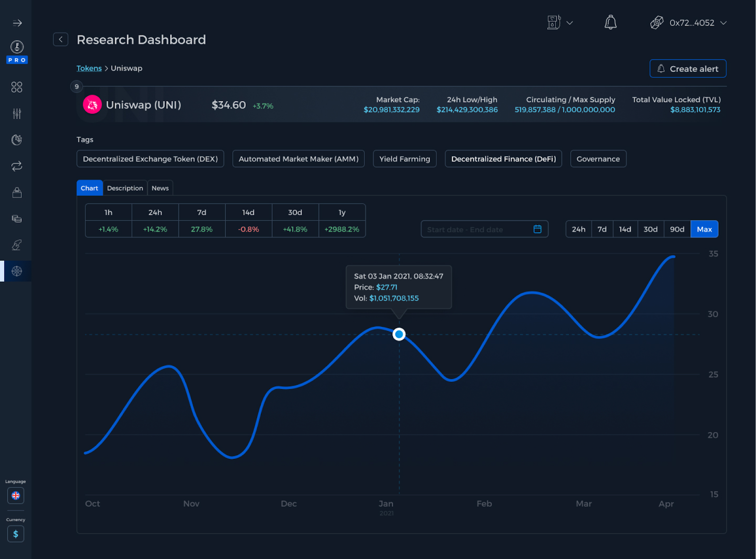
Task: Click the calendar icon in date field
Action: pyautogui.click(x=537, y=229)
